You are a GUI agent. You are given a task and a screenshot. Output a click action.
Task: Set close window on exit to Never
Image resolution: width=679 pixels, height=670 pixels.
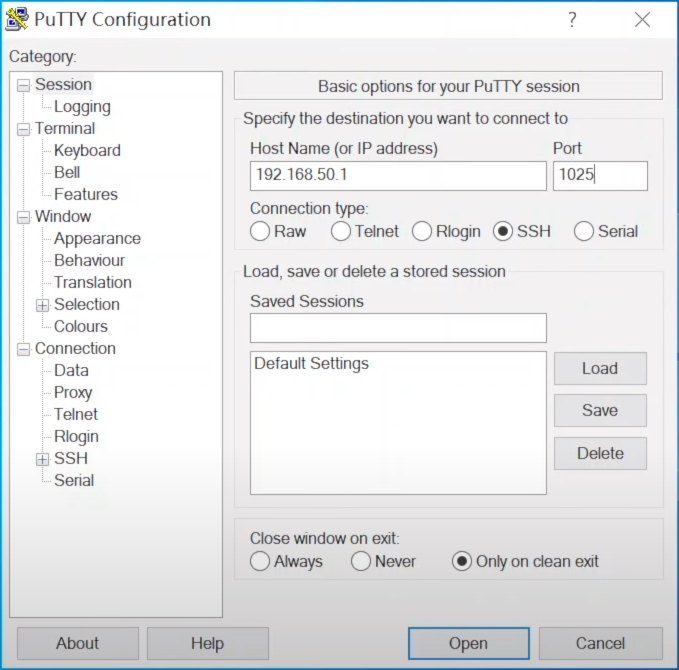tap(361, 561)
